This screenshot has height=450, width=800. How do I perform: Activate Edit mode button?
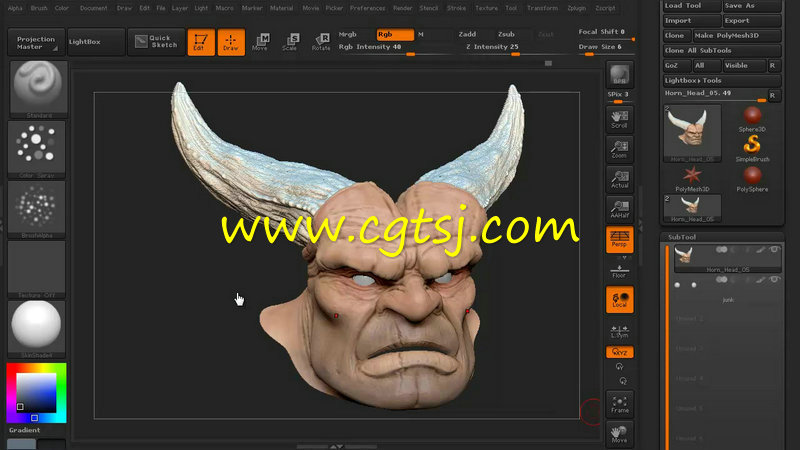click(201, 42)
